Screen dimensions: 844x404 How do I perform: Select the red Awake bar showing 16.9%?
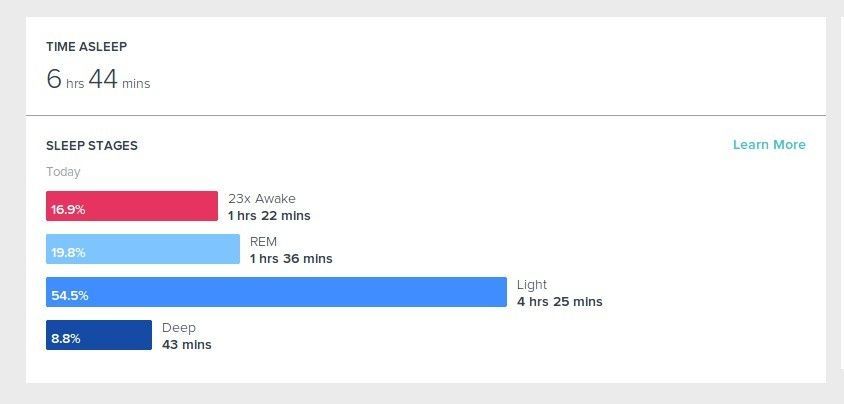tap(132, 206)
